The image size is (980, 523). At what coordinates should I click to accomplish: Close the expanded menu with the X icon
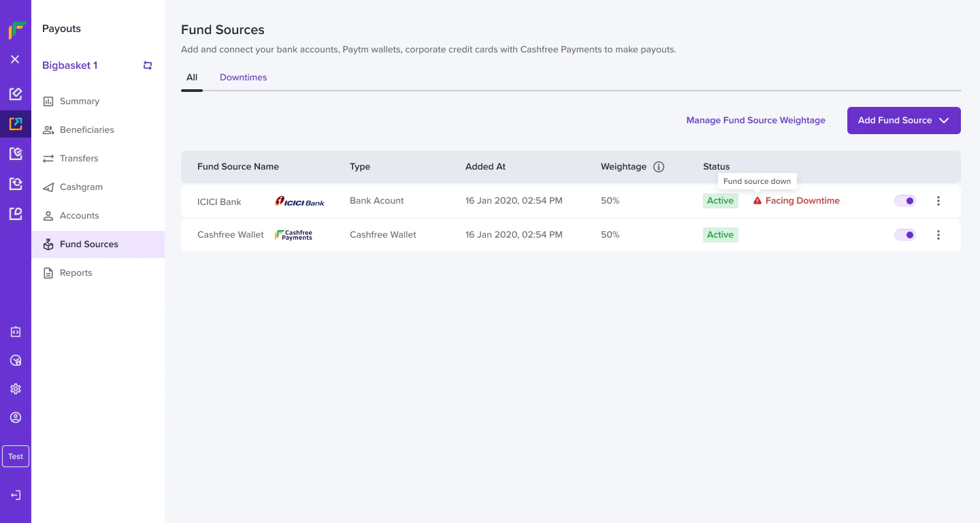(15, 59)
